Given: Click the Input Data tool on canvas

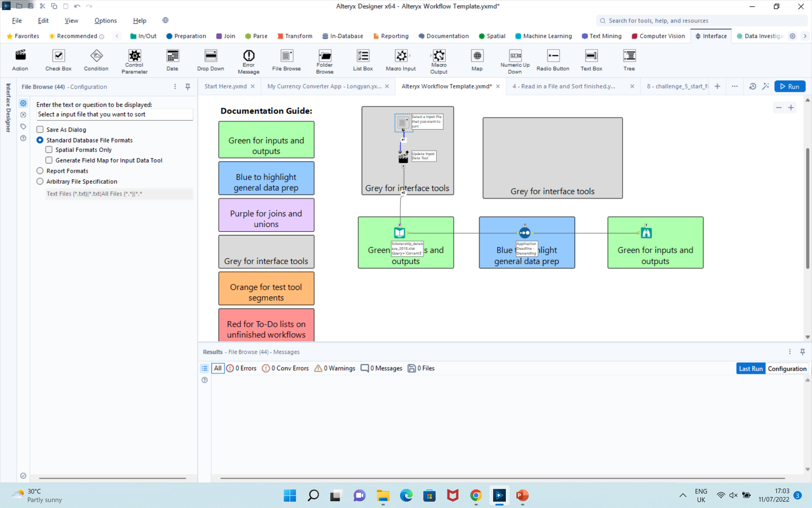Looking at the screenshot, I should click(x=400, y=232).
